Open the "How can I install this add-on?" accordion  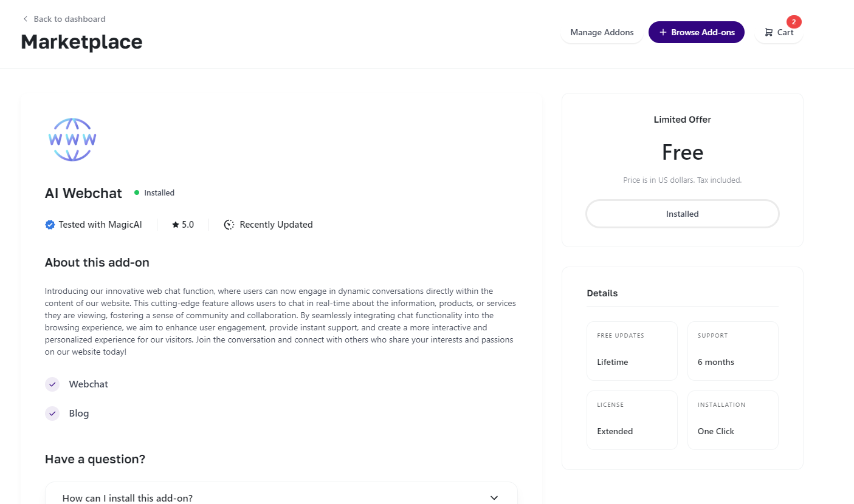[x=128, y=498]
